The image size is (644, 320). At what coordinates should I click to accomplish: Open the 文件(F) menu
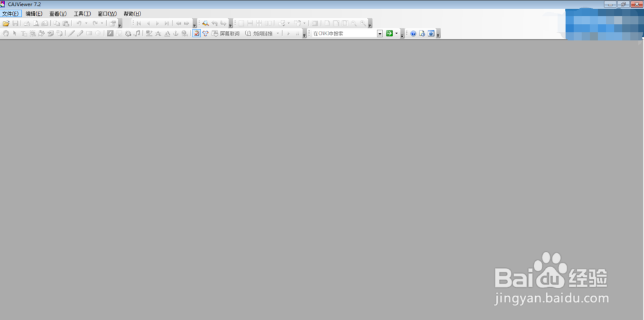10,14
